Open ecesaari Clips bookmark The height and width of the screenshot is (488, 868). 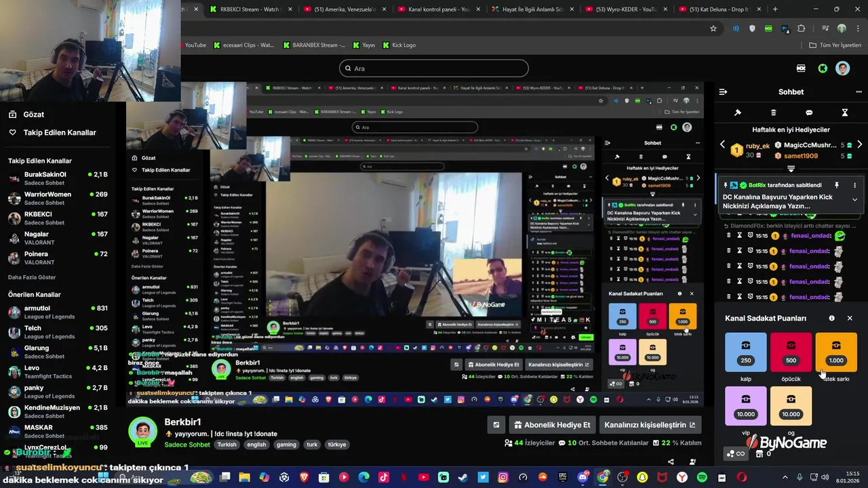(x=244, y=45)
